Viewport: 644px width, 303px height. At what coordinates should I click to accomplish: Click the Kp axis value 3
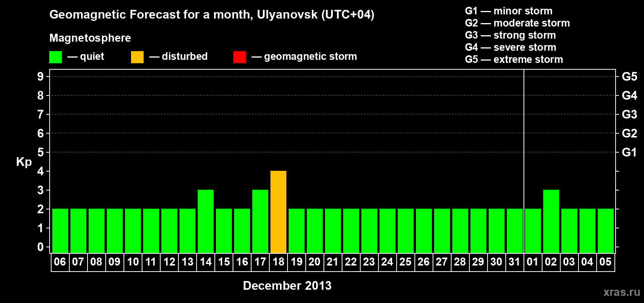click(41, 190)
